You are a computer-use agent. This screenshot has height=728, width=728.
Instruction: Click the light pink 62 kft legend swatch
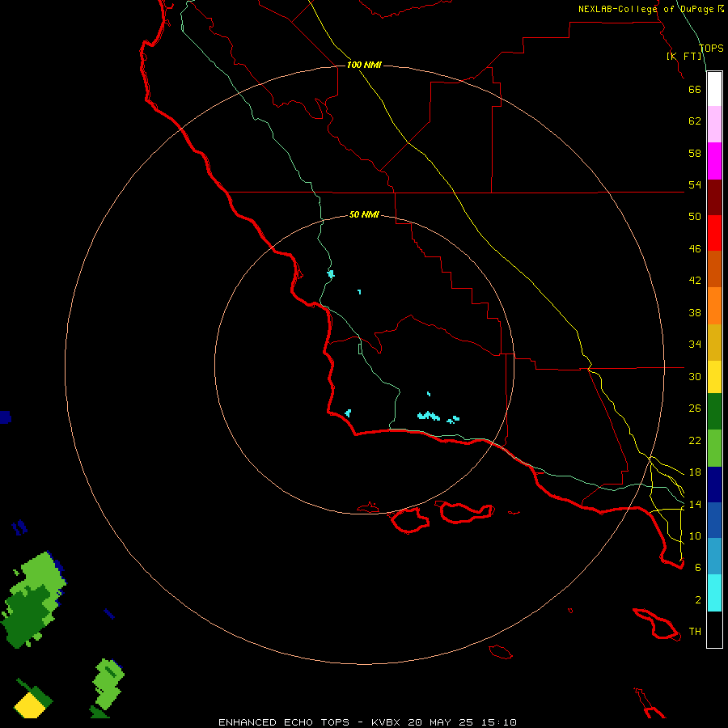pyautogui.click(x=714, y=125)
